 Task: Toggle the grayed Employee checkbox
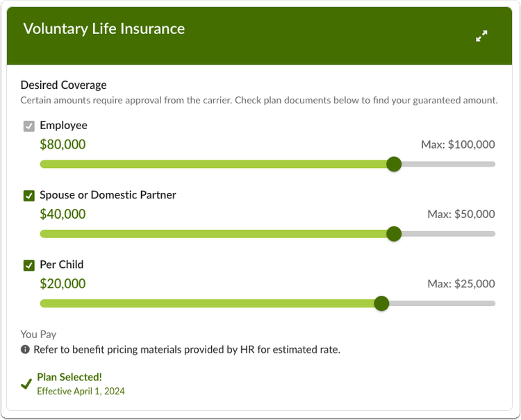(29, 126)
